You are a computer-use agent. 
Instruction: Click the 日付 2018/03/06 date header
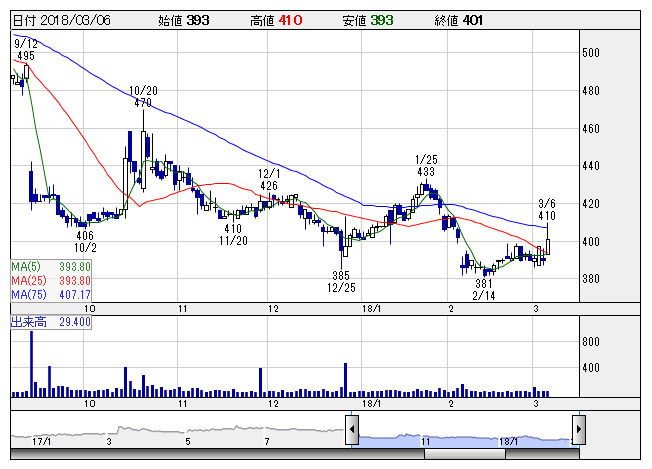coord(54,19)
